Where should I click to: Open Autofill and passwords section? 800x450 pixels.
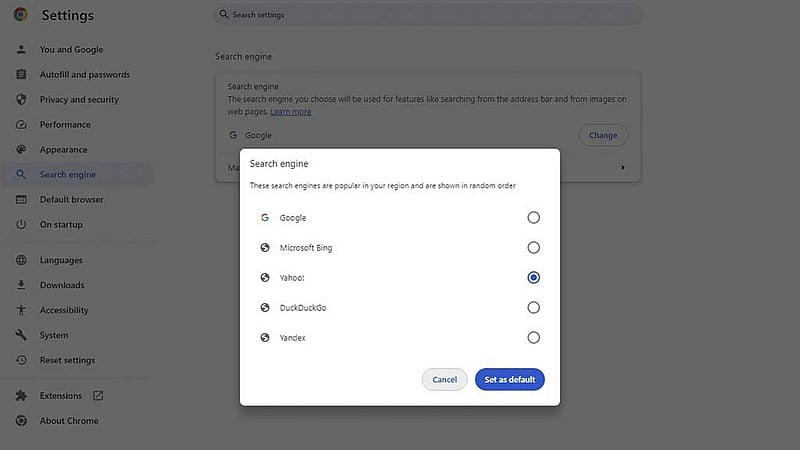[85, 74]
